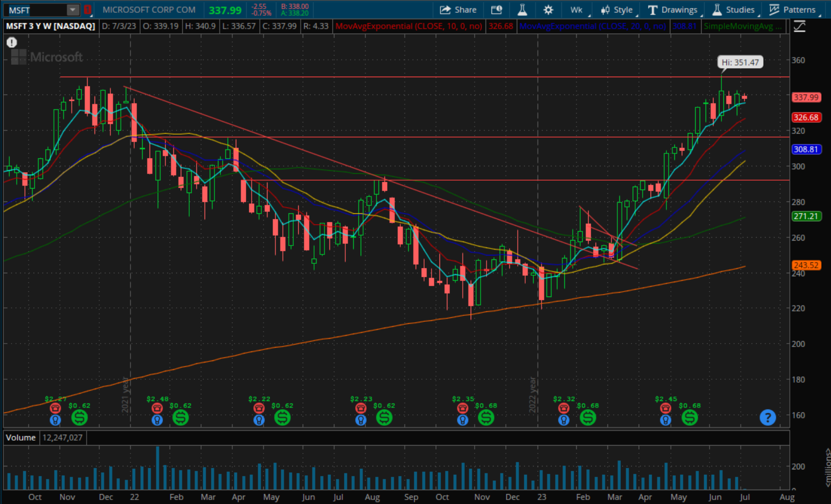Click the earnings phone icon under $2.23

click(x=361, y=408)
